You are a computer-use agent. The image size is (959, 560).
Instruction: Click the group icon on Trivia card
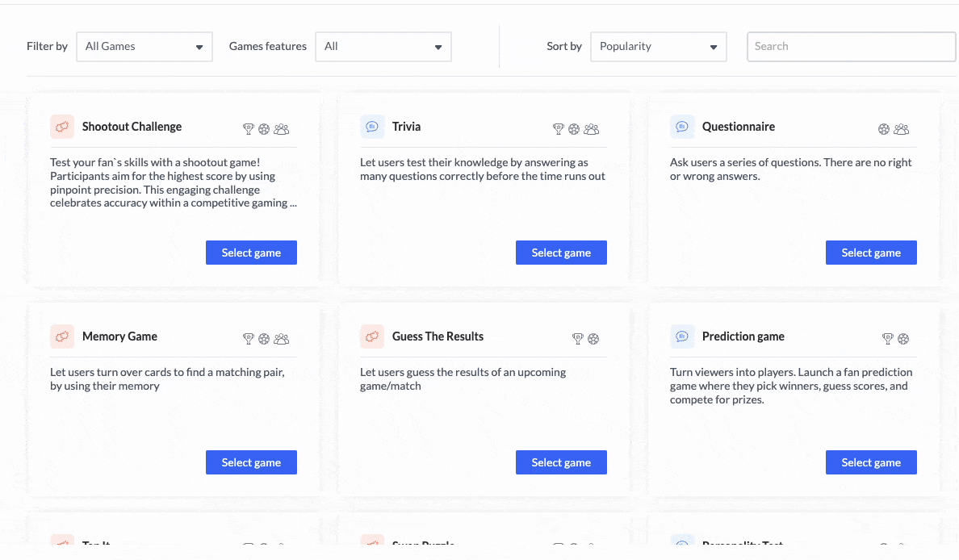pyautogui.click(x=592, y=129)
